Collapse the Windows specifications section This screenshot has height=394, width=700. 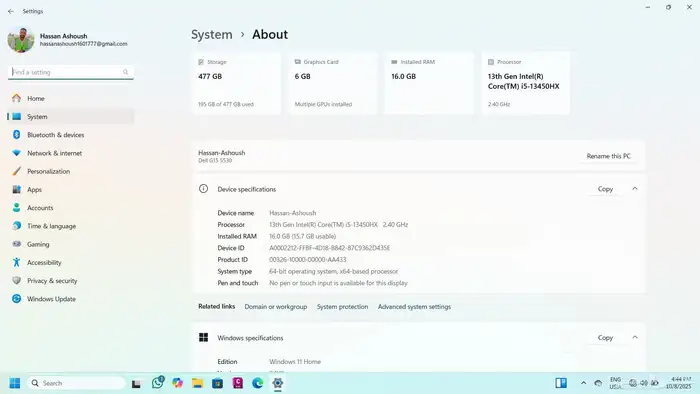[635, 337]
